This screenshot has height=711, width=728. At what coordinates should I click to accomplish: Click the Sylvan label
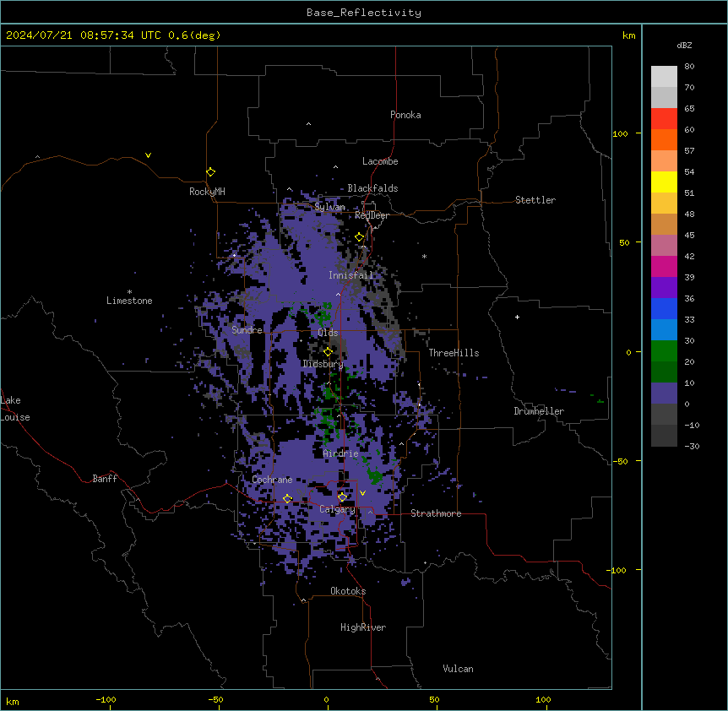(x=329, y=207)
